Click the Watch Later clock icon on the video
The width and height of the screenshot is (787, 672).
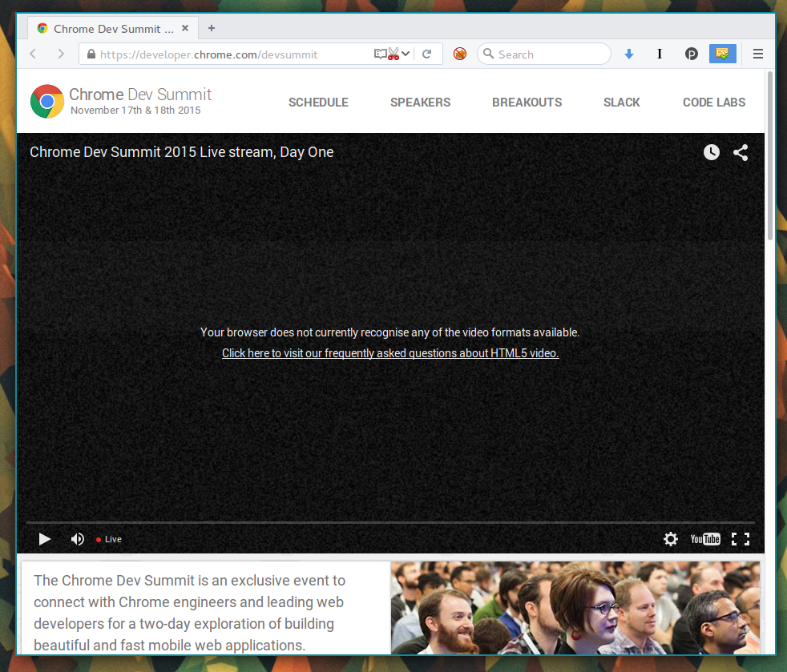pos(711,152)
